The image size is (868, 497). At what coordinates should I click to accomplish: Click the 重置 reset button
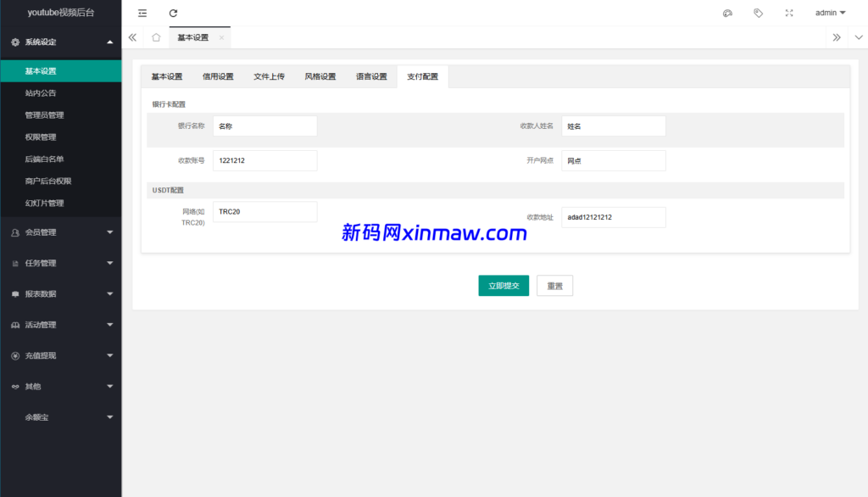pyautogui.click(x=554, y=286)
